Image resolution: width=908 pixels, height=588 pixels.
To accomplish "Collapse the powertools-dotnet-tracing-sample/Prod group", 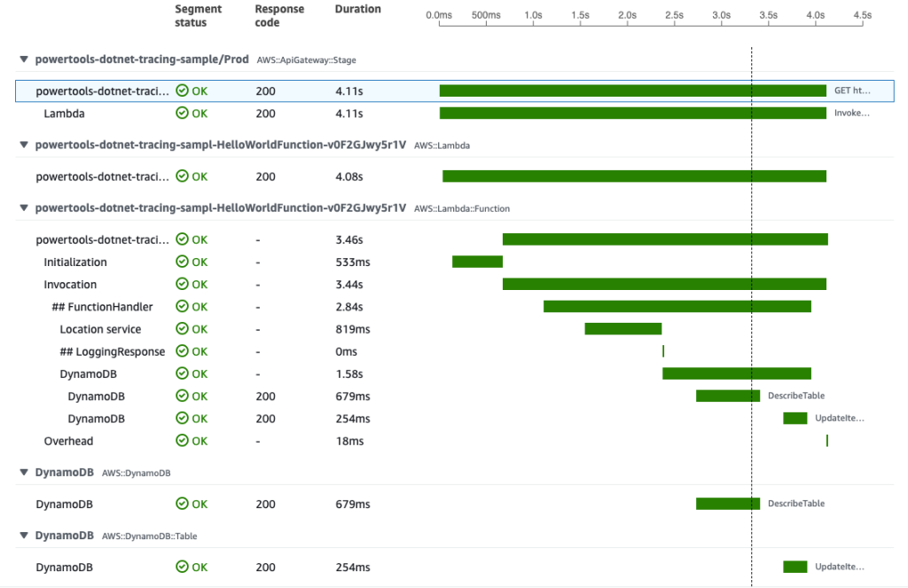I will point(23,59).
